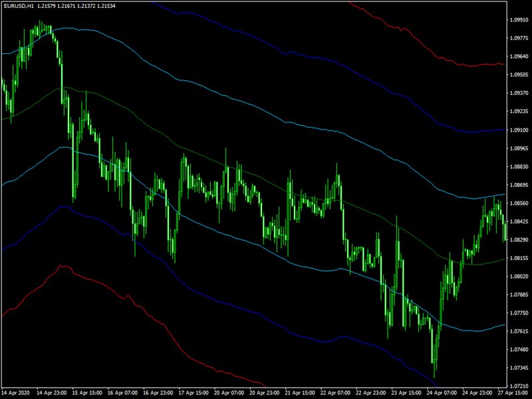Select the 1.09910 price axis label

[x=519, y=20]
